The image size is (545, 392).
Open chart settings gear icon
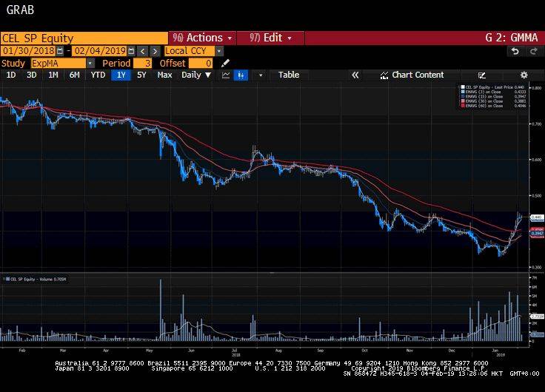click(524, 75)
